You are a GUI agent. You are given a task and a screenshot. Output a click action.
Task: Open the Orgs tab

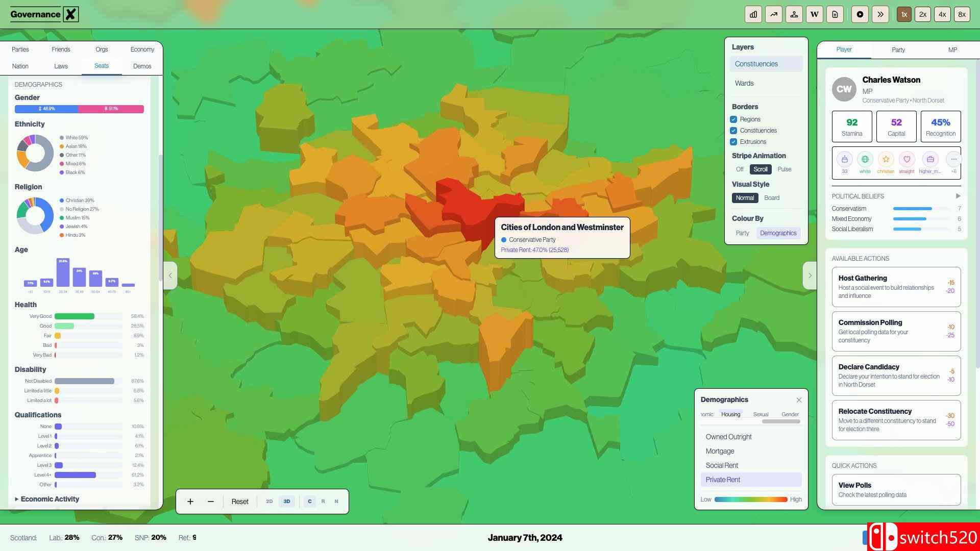(x=102, y=49)
